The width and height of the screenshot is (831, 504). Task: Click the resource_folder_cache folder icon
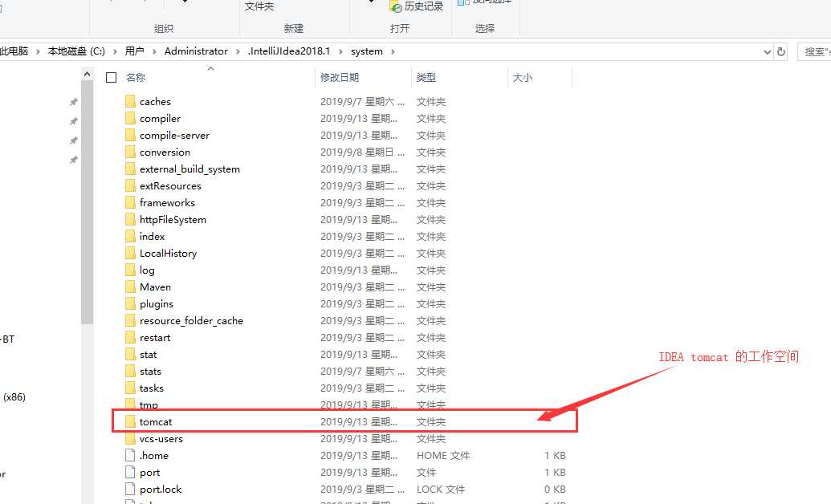pos(130,321)
